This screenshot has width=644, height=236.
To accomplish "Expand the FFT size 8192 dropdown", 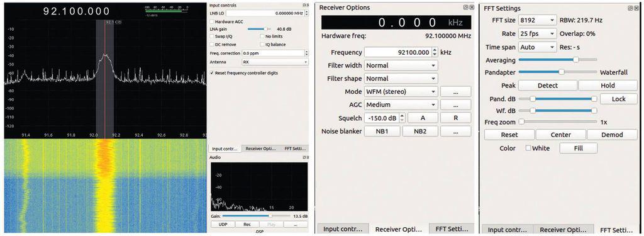I will 538,20.
